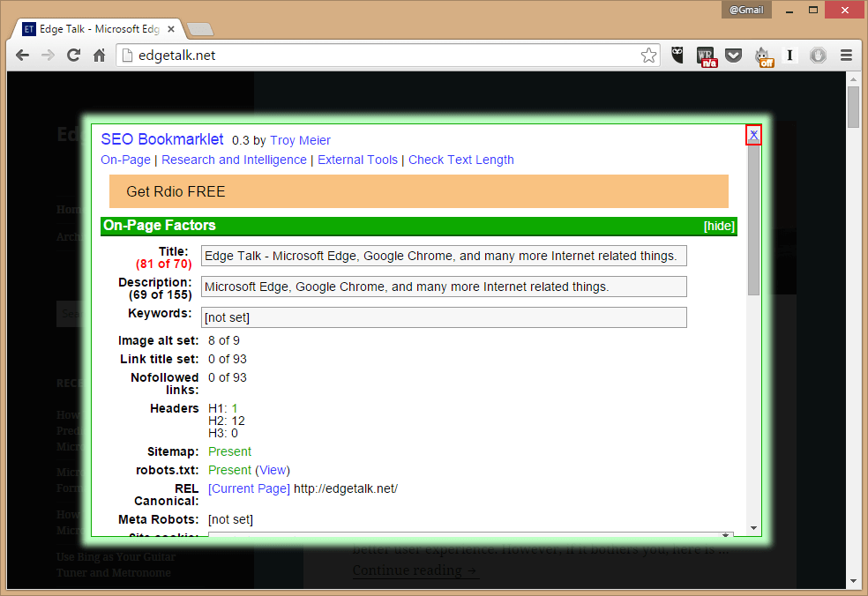Open 'Use Bing as Your Guitar Tuner' post
This screenshot has height=596, width=868.
click(116, 564)
